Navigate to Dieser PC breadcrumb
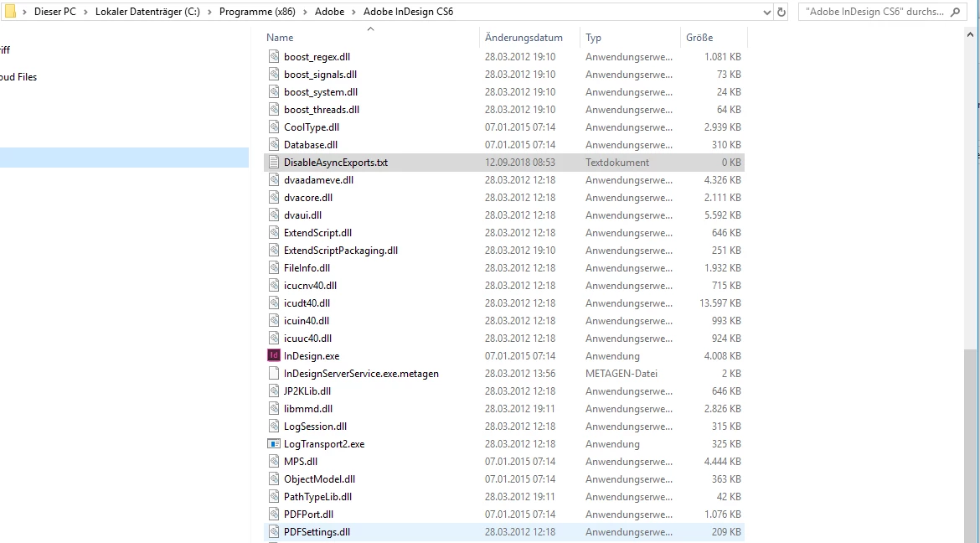 click(x=55, y=12)
